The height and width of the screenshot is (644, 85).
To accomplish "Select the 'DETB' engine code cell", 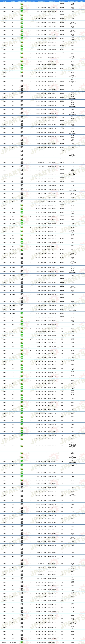I will pyautogui.click(x=73, y=159).
